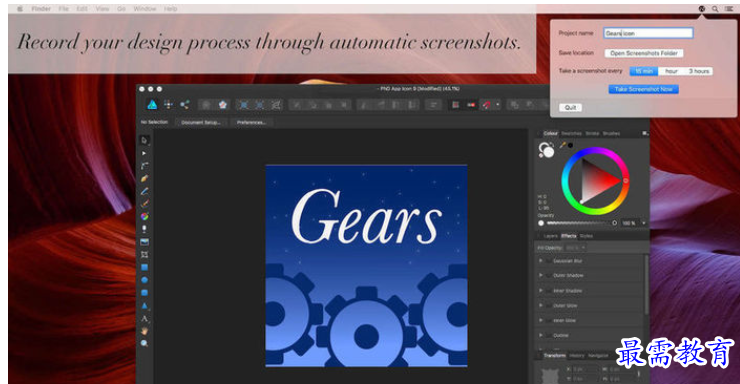Image resolution: width=740 pixels, height=384 pixels.
Task: Expand the Outer Shadow effect
Action: (541, 275)
